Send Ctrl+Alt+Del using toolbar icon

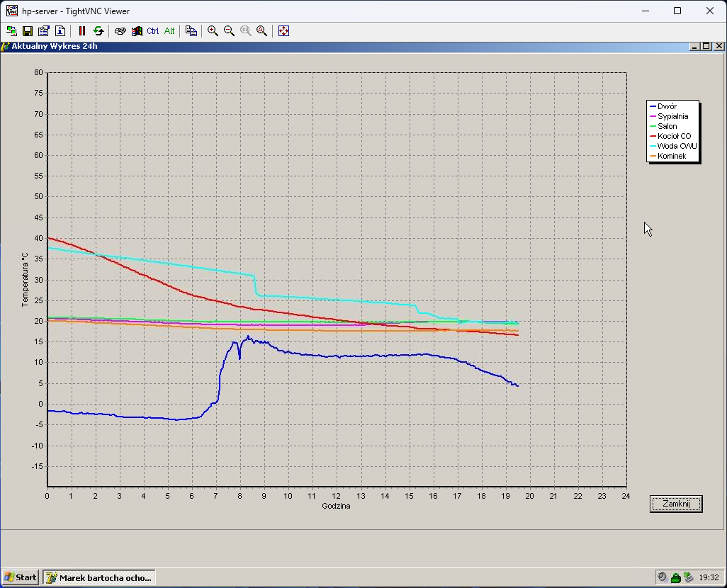click(120, 31)
